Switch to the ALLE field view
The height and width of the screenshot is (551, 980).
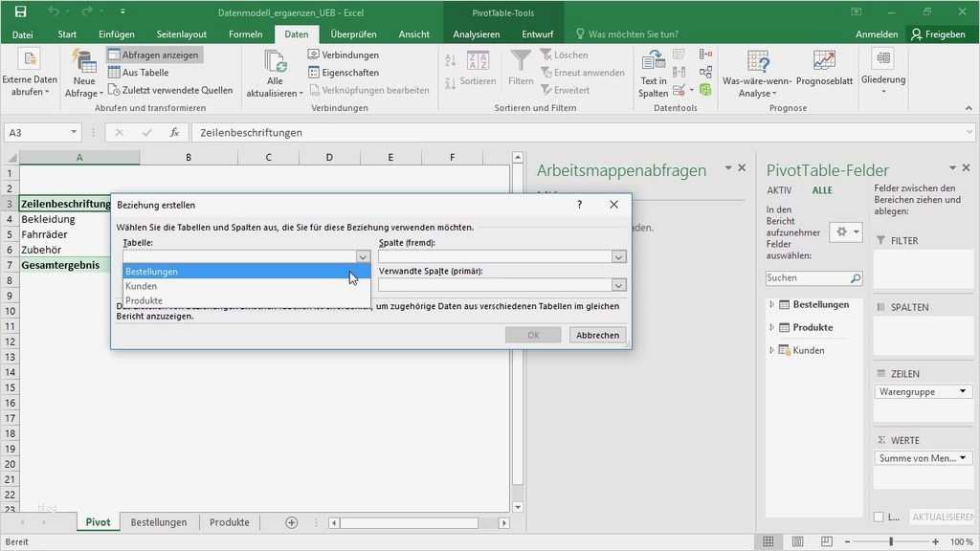(x=822, y=190)
